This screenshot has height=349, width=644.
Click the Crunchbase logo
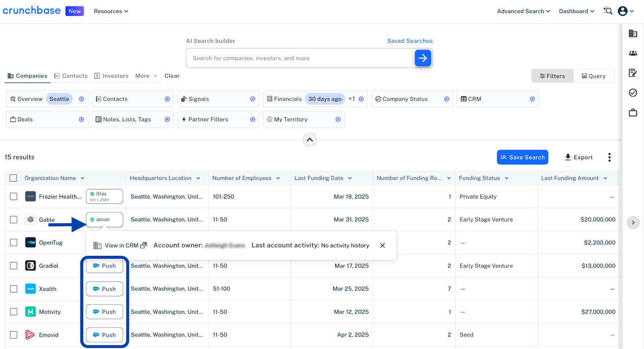point(31,10)
